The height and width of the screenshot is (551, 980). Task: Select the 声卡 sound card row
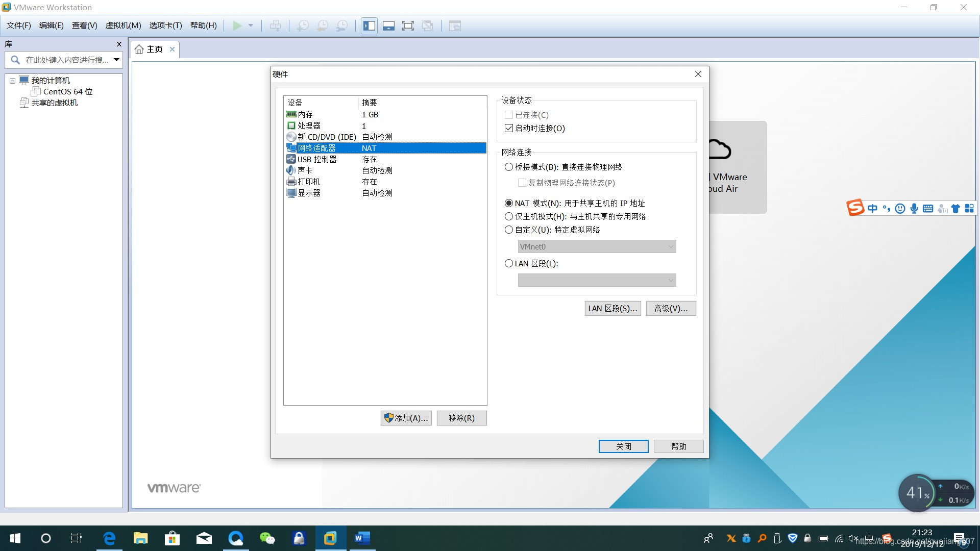(385, 171)
